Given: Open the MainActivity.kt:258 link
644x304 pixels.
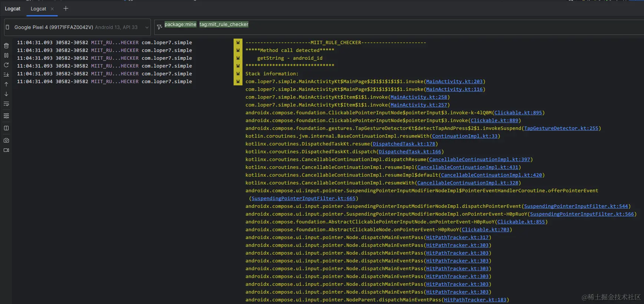Looking at the screenshot, I should tap(419, 97).
